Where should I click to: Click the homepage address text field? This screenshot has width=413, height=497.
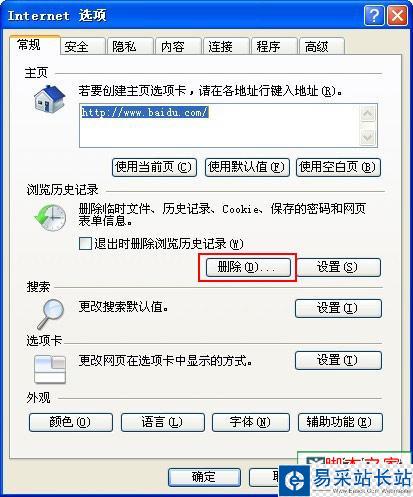tap(219, 125)
